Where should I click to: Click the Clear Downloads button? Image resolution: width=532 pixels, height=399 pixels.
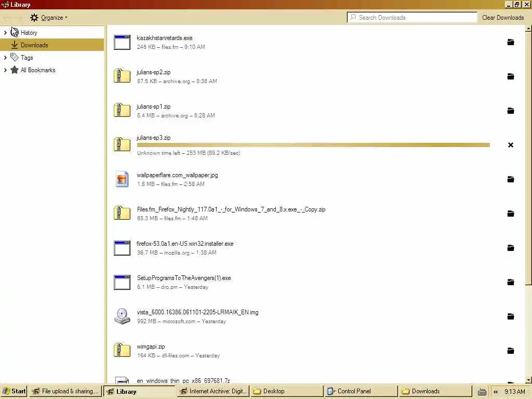pos(503,18)
